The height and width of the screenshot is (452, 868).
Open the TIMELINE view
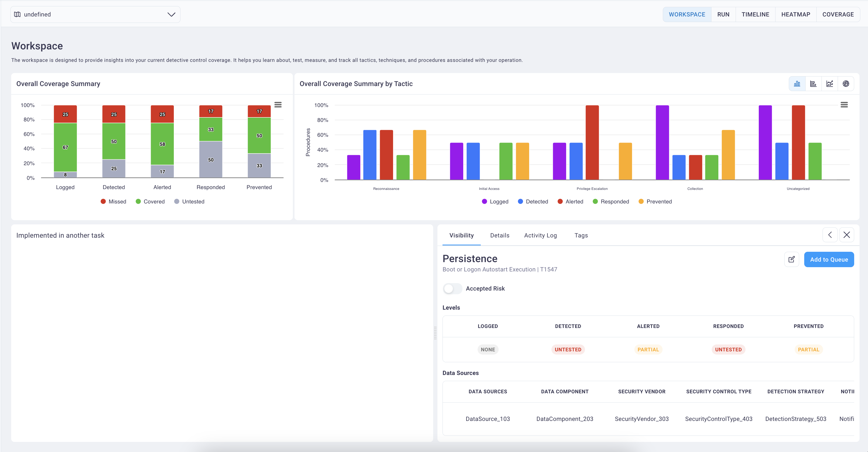coord(755,15)
